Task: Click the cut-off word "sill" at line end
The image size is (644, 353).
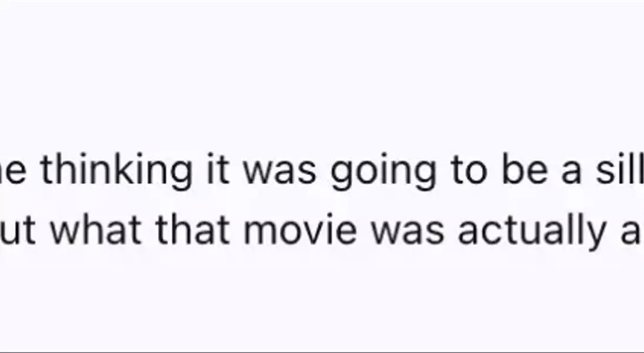Action: (x=620, y=169)
